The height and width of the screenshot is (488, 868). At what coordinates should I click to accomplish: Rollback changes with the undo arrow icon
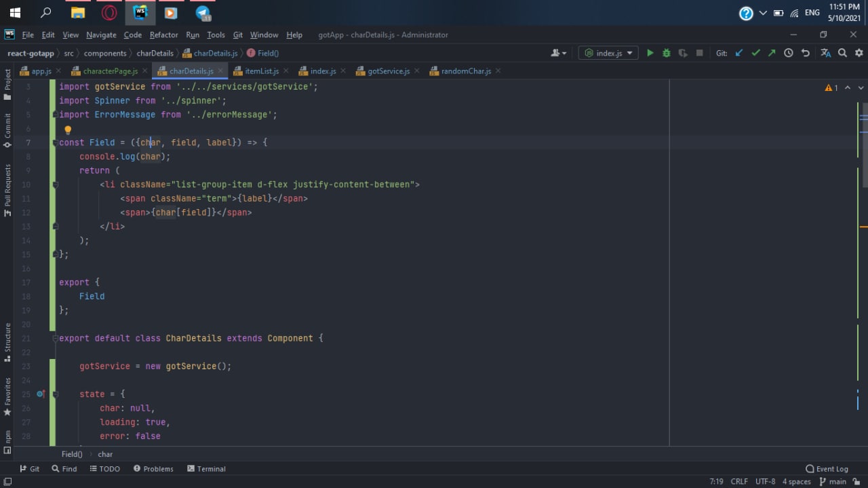tap(805, 53)
